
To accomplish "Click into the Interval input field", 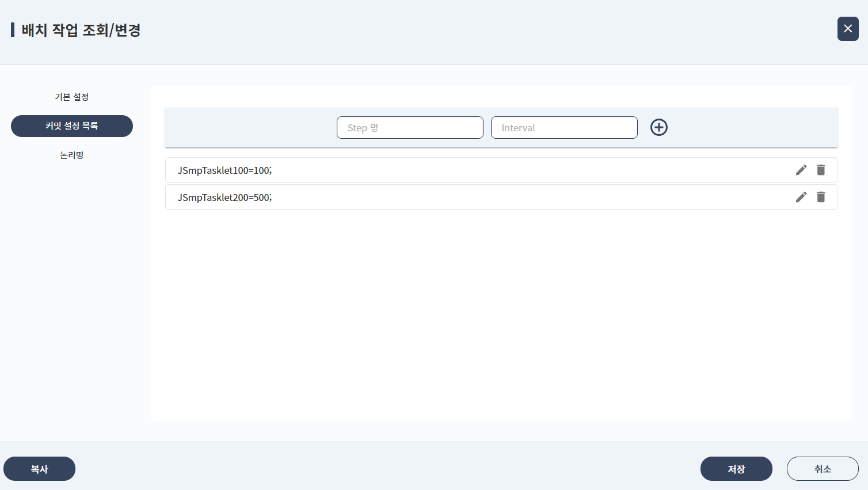I will pos(564,128).
